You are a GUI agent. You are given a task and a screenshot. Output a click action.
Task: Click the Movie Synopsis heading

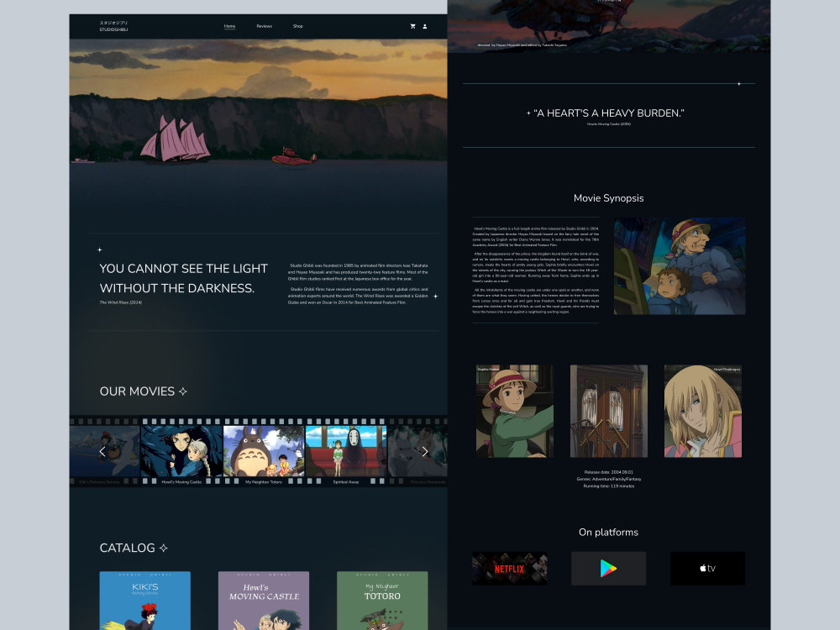tap(608, 197)
